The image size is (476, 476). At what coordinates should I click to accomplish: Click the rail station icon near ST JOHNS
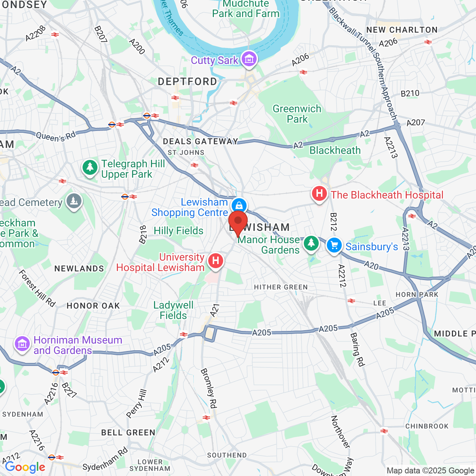(x=194, y=165)
